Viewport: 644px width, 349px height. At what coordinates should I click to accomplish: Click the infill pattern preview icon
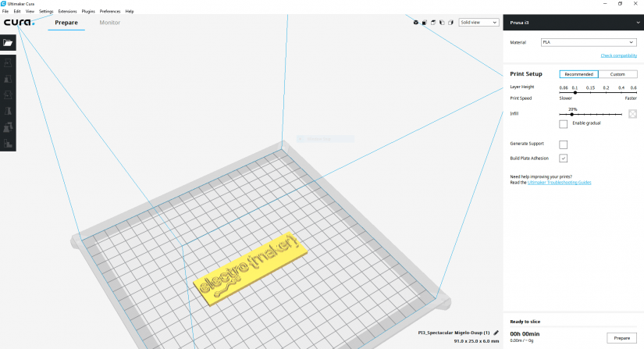click(632, 114)
